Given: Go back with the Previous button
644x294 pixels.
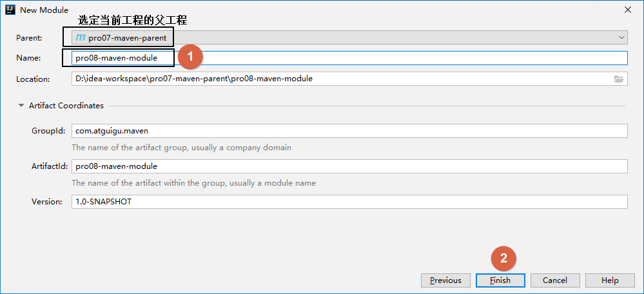Looking at the screenshot, I should [x=445, y=280].
